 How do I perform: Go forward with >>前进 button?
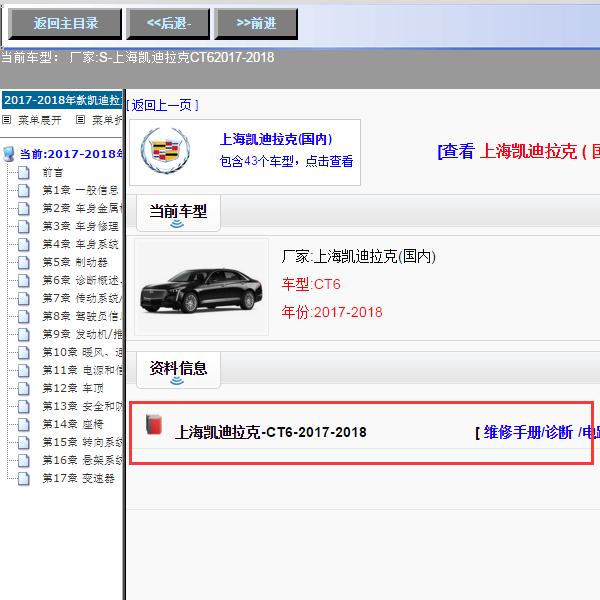click(x=256, y=24)
